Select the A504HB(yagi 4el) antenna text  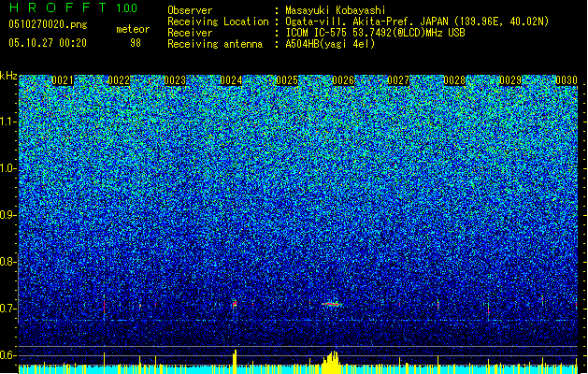point(330,44)
